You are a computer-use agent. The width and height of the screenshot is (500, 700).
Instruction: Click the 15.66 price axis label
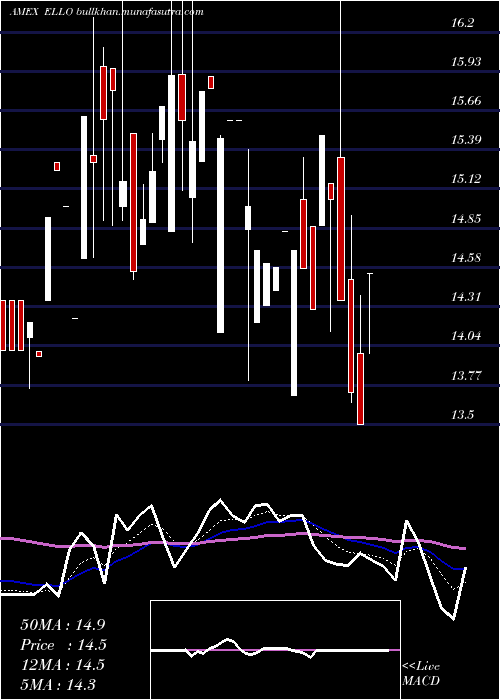click(x=466, y=101)
